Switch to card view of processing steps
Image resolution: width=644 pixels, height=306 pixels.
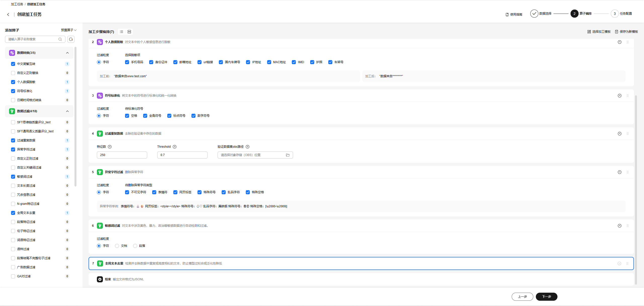click(x=129, y=32)
